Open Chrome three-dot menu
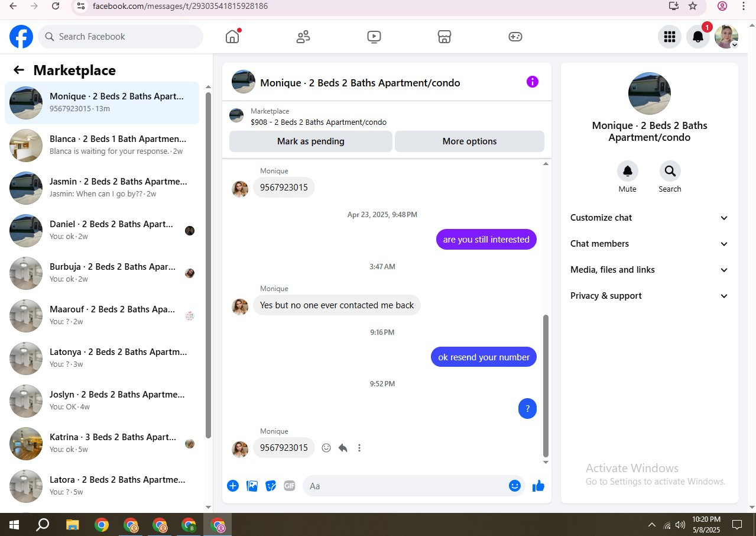 click(x=744, y=6)
